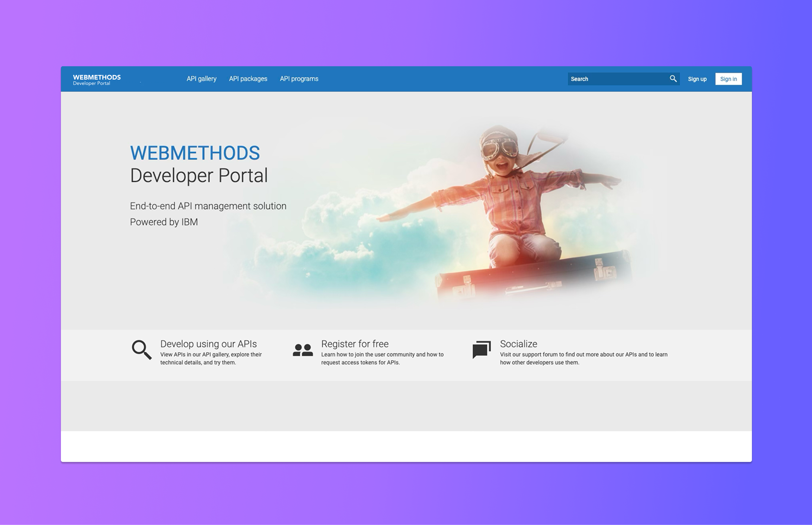Click the chat bubbles icon beside Socialize
Viewport: 812px width, 525px height.
point(481,349)
